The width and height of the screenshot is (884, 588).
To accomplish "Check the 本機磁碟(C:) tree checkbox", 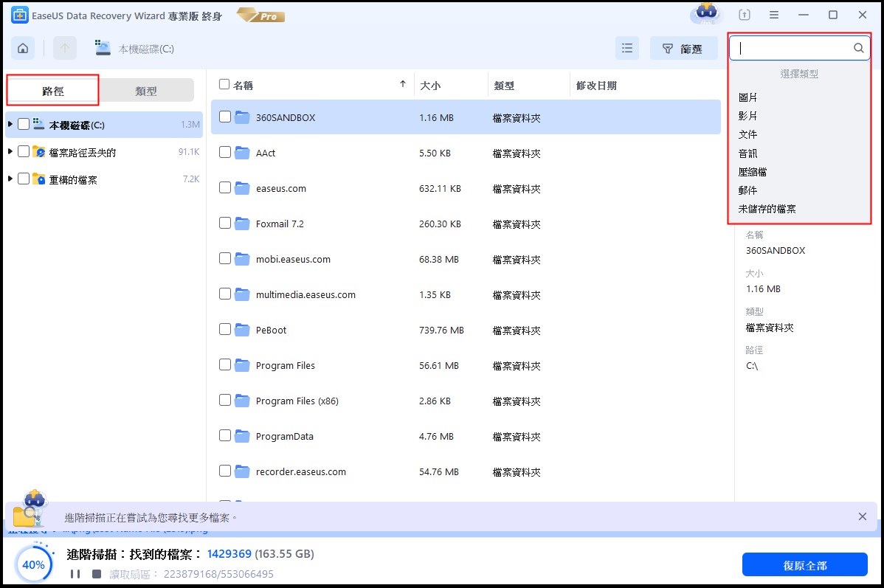I will [x=24, y=124].
